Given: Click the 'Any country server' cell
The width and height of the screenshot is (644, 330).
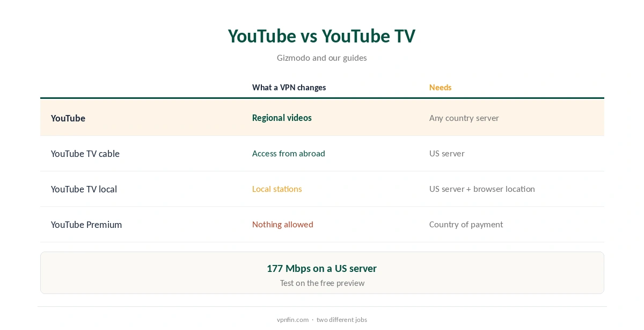Looking at the screenshot, I should pos(464,118).
